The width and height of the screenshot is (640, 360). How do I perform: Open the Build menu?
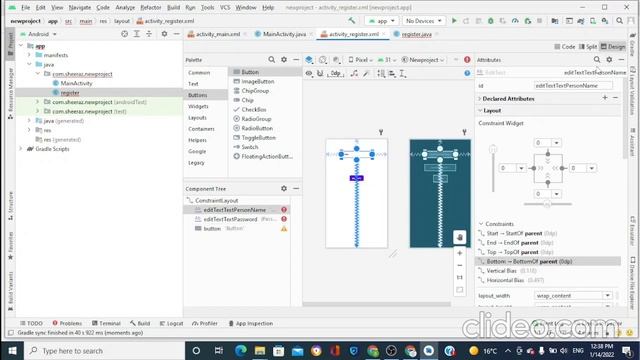[173, 7]
